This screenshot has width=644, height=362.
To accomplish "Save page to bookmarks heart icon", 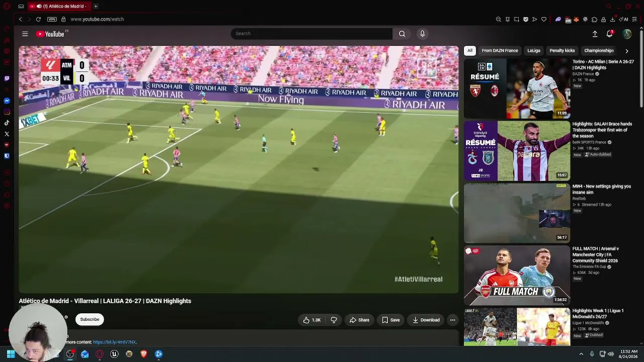I will [x=544, y=19].
